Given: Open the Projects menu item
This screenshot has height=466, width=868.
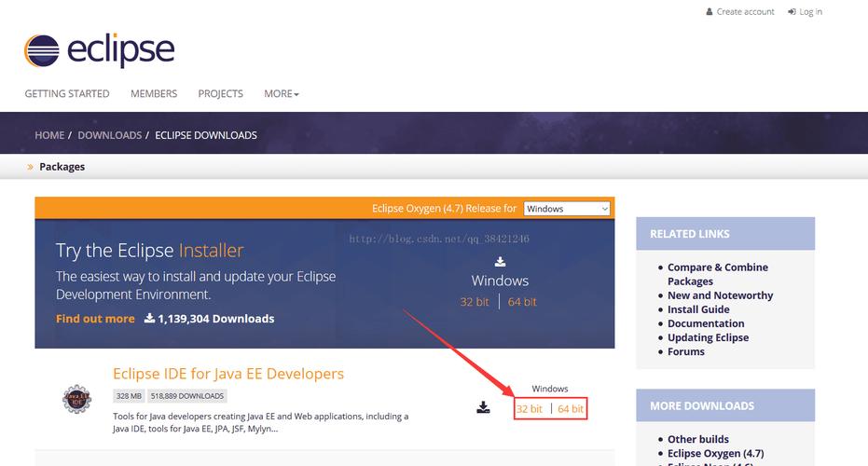Looking at the screenshot, I should 220,94.
